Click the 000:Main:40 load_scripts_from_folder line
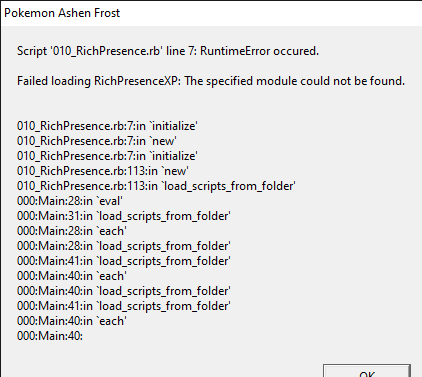The height and width of the screenshot is (377, 422). [124, 291]
